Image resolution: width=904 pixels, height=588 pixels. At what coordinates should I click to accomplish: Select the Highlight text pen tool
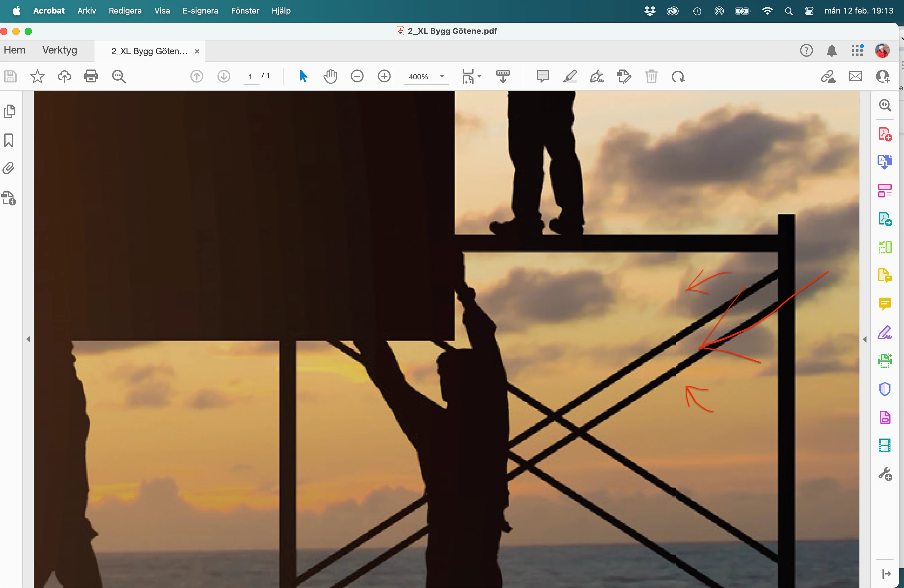coord(570,76)
